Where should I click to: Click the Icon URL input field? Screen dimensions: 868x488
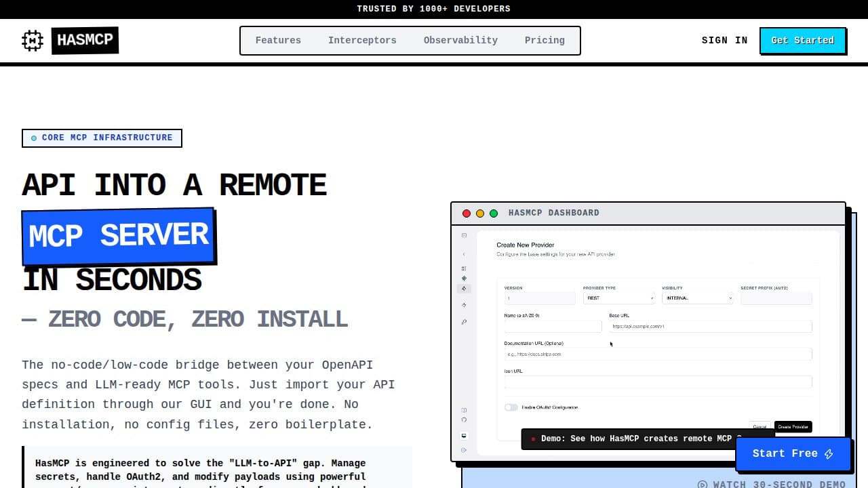(x=658, y=382)
